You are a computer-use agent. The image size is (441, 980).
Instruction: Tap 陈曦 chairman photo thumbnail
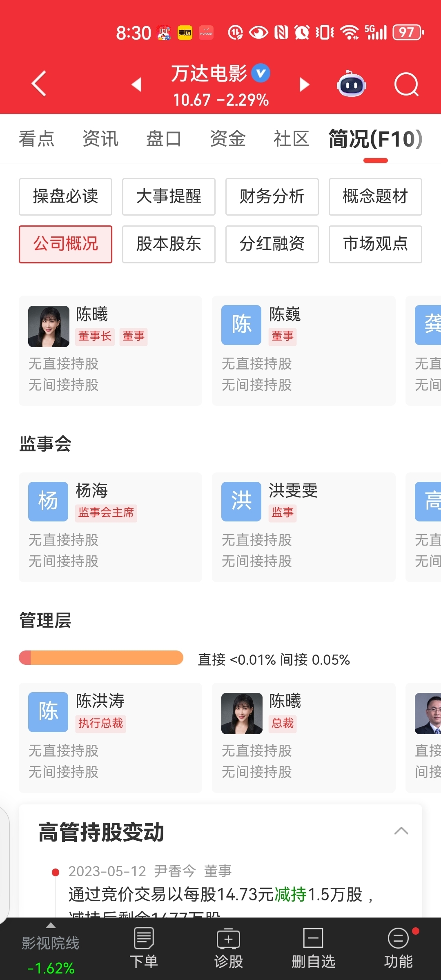(x=49, y=326)
